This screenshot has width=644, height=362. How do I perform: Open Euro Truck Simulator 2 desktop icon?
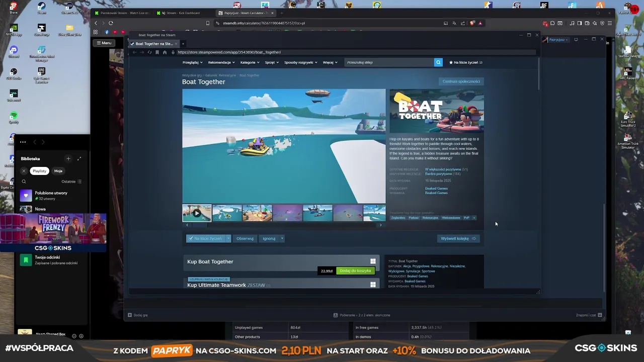pyautogui.click(x=627, y=120)
